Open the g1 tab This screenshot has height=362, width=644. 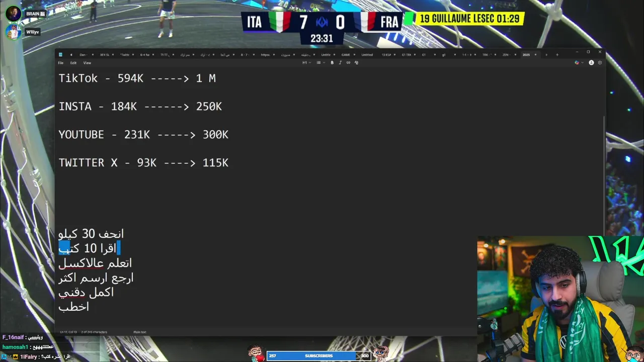click(x=444, y=54)
